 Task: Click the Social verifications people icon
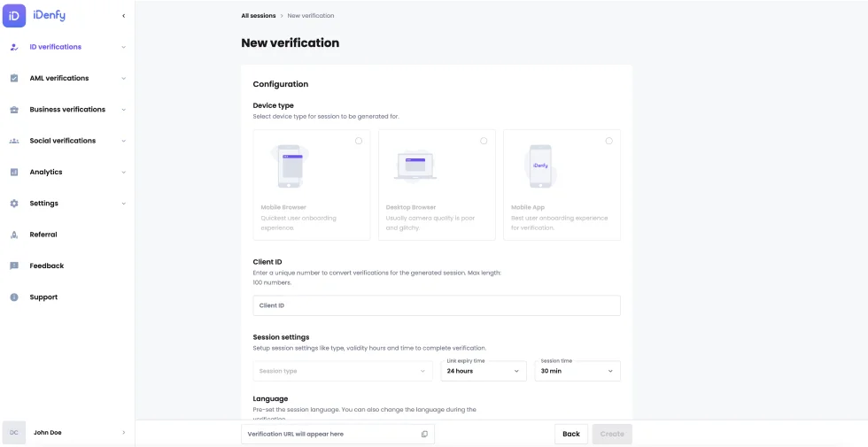click(14, 141)
